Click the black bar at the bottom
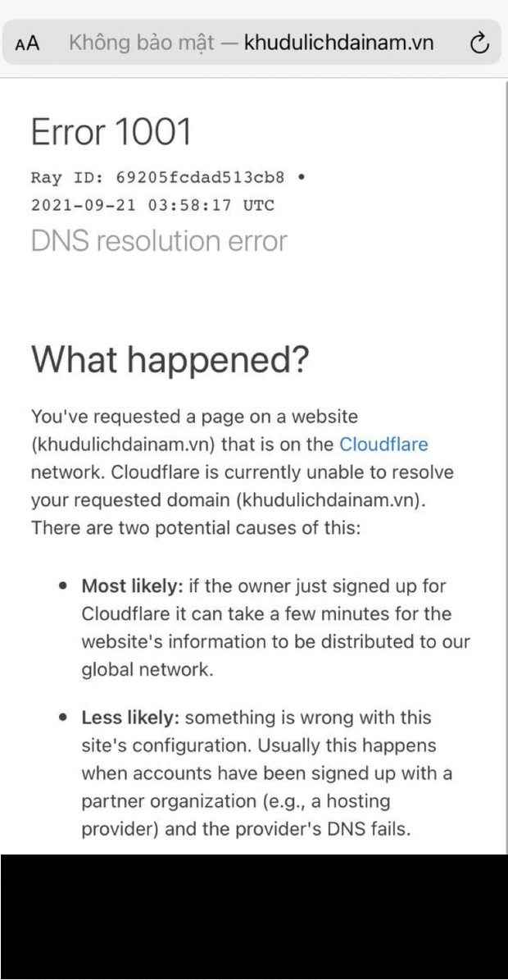508x980 pixels. [x=254, y=917]
